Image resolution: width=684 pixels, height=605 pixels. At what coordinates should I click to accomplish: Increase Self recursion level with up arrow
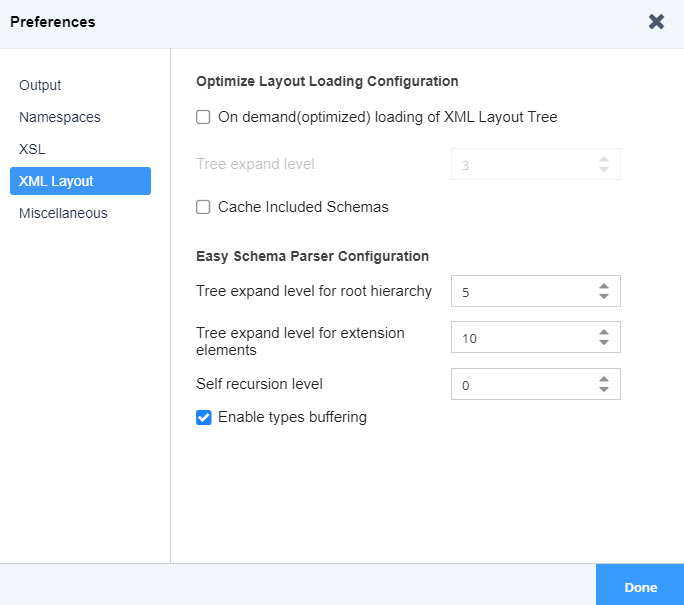point(603,379)
